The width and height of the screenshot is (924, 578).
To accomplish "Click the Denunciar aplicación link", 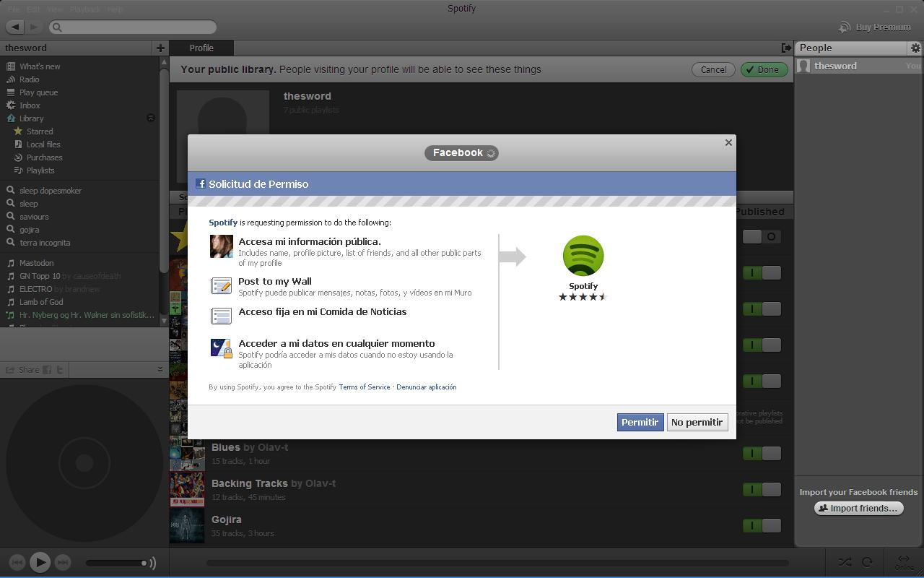I will (x=426, y=387).
